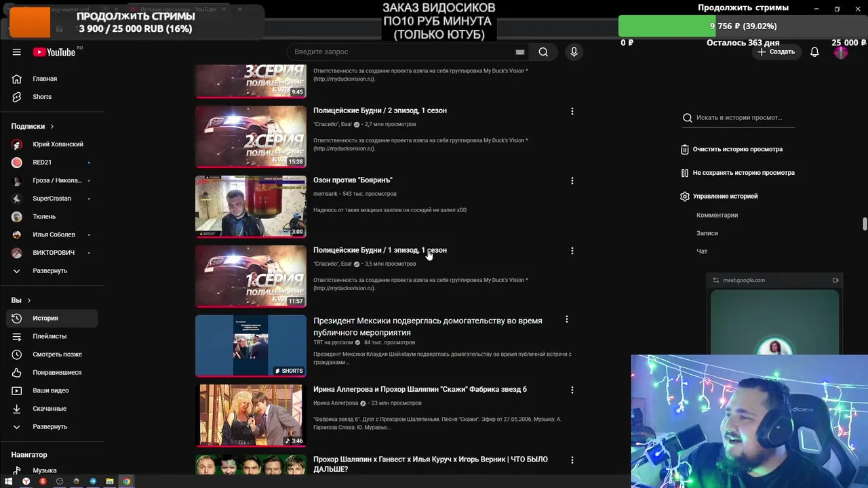Open menu for Прохор Шаляпин х Ганвест video
Image resolution: width=868 pixels, height=488 pixels.
tap(572, 460)
